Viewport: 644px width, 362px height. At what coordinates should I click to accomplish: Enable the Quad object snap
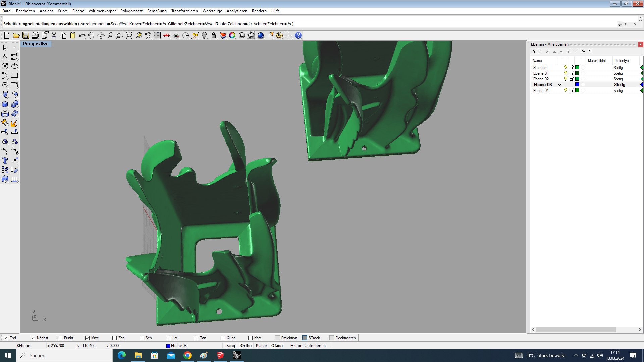(x=223, y=338)
